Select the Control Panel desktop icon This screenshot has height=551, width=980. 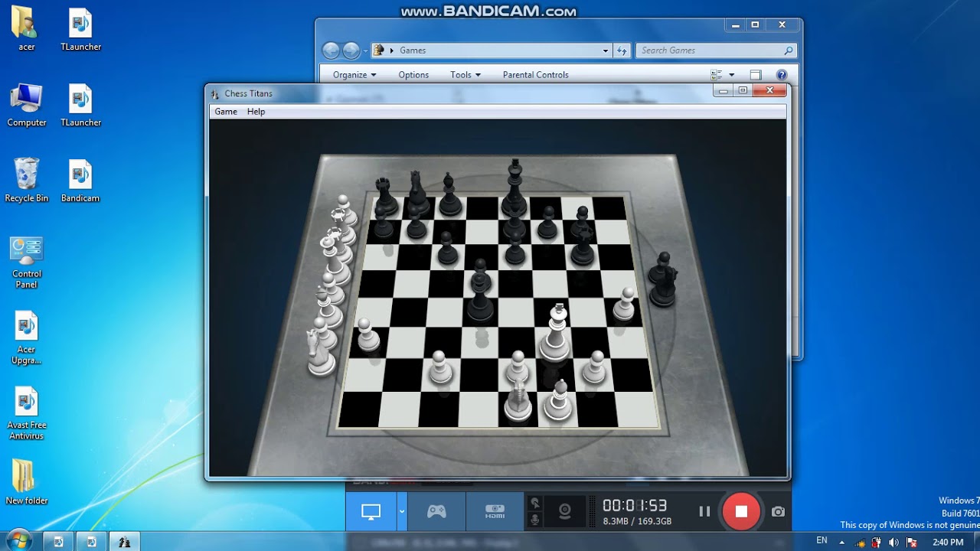[26, 262]
